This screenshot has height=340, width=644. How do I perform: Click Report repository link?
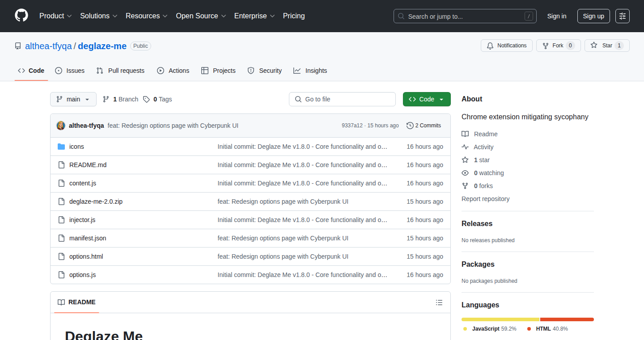(486, 199)
